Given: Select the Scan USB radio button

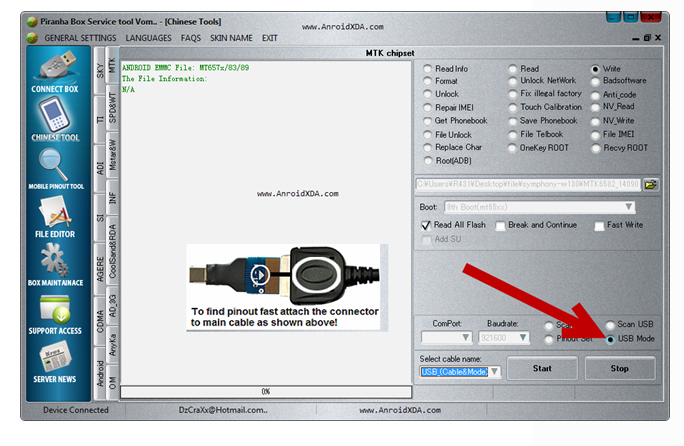Looking at the screenshot, I should [610, 325].
